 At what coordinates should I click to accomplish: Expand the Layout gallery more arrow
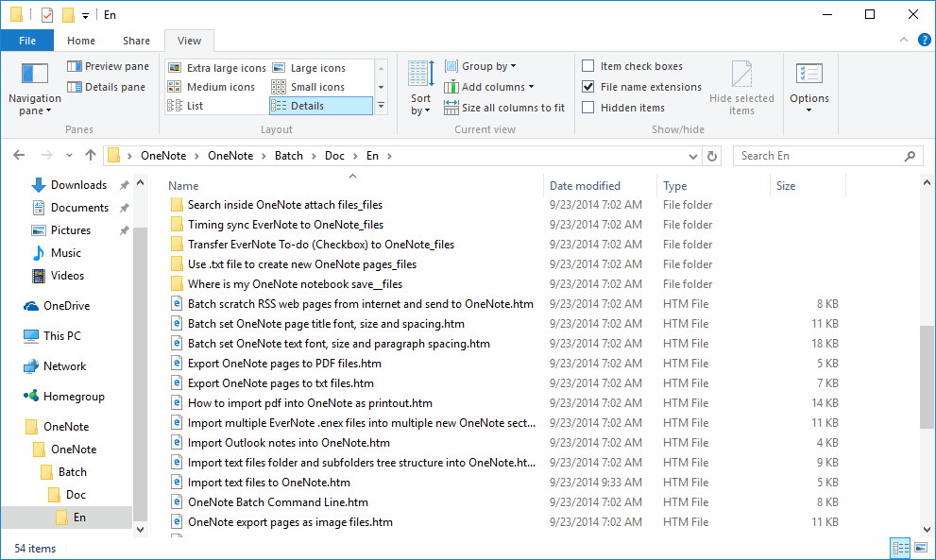(381, 106)
